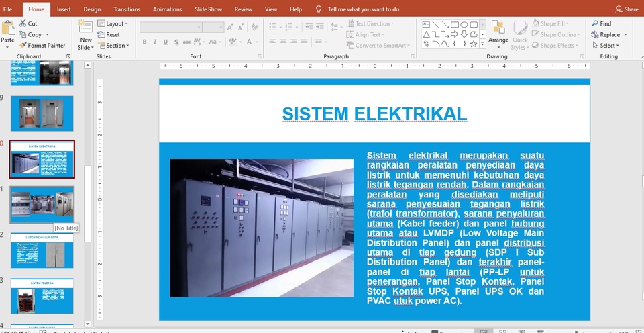Clear all formatting eraser icon
The image size is (644, 333).
(x=255, y=27)
